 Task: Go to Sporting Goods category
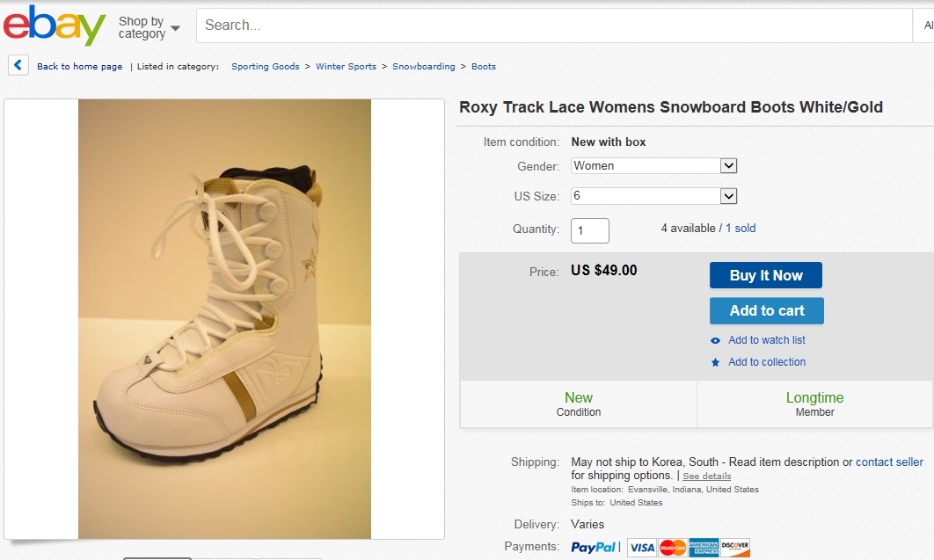click(x=266, y=67)
